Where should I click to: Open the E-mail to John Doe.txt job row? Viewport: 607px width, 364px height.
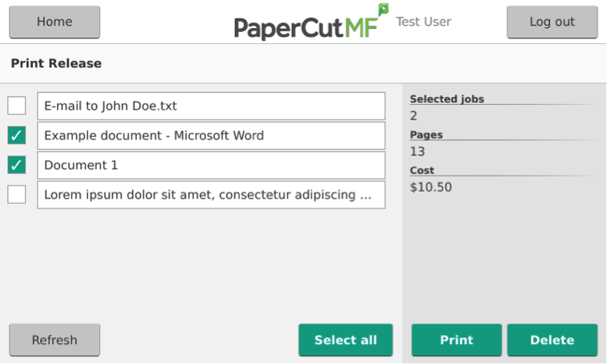pos(211,106)
